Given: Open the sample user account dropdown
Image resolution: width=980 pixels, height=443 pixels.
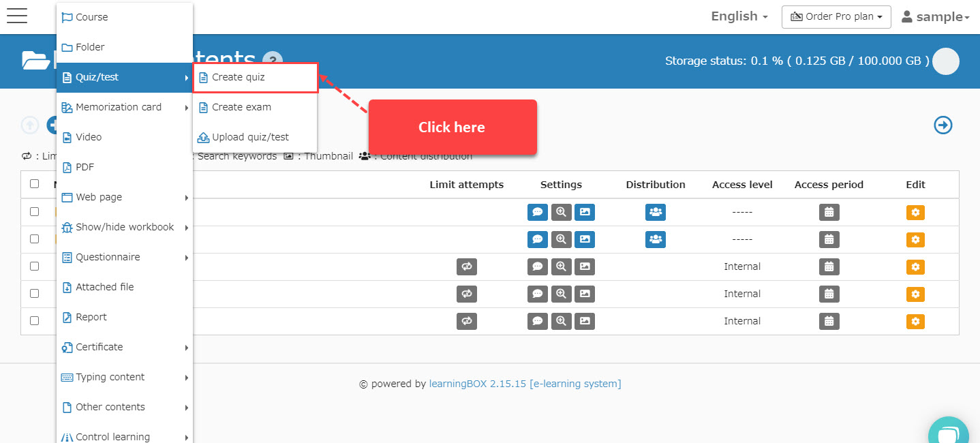Looking at the screenshot, I should pyautogui.click(x=935, y=17).
